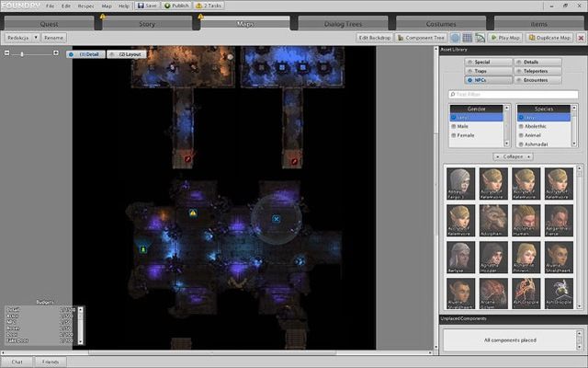
Task: Click the Unplaced Components list down arrow
Action: point(580,346)
